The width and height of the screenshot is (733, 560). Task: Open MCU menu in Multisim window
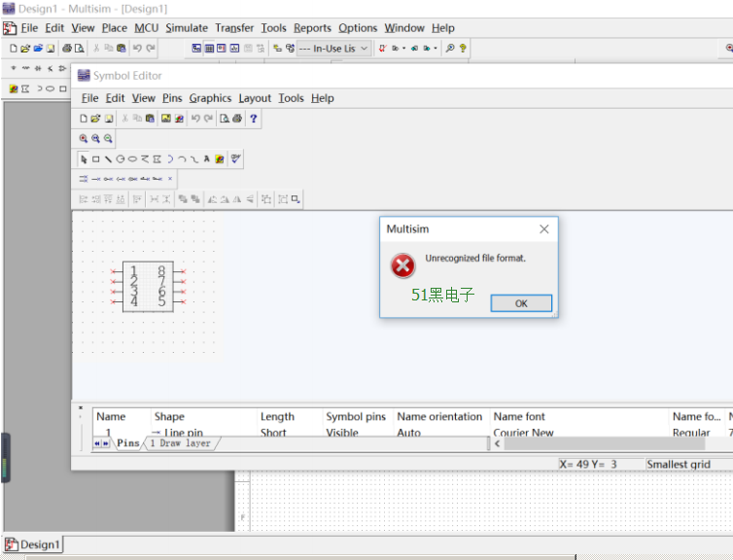pos(147,28)
